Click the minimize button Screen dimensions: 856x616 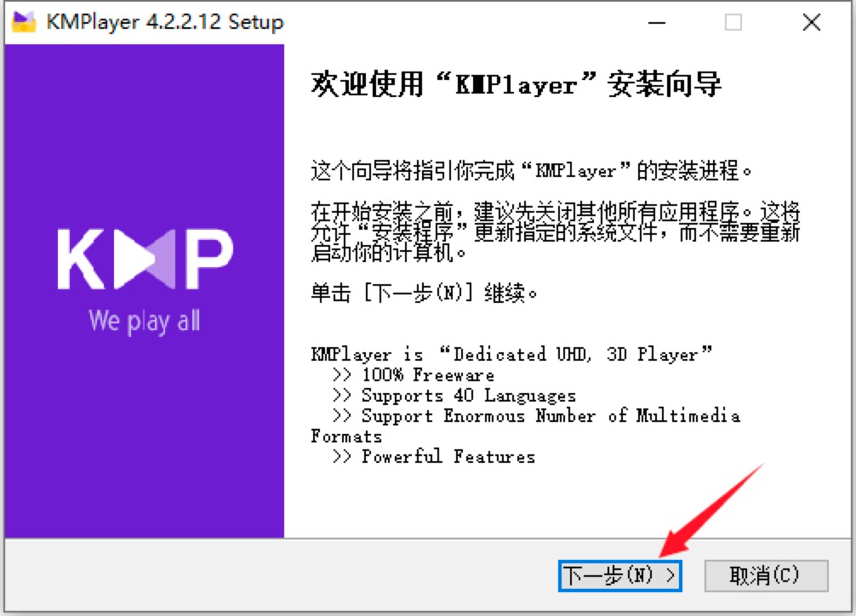(656, 23)
